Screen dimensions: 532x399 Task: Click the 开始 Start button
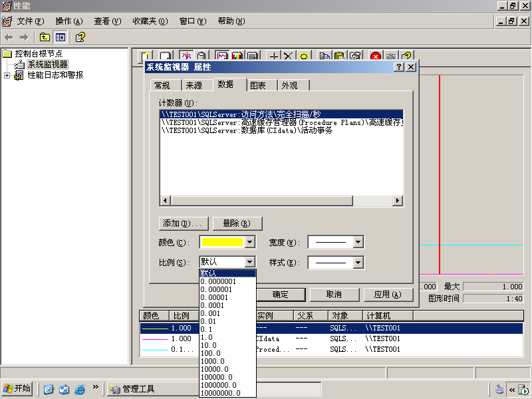coord(17,389)
